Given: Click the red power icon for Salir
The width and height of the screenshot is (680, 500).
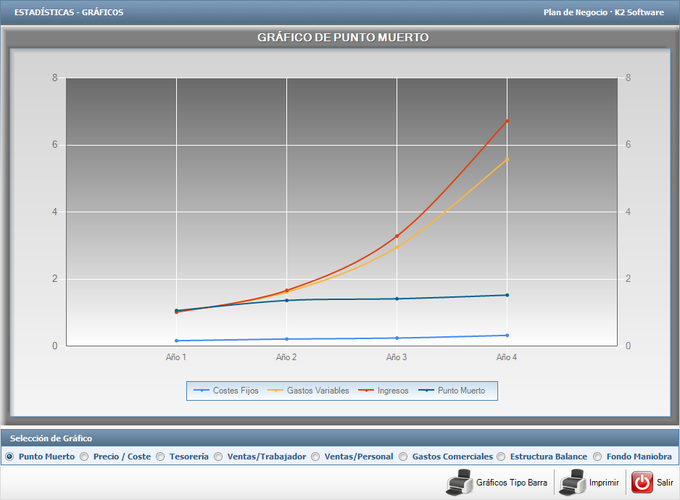Looking at the screenshot, I should (x=642, y=482).
